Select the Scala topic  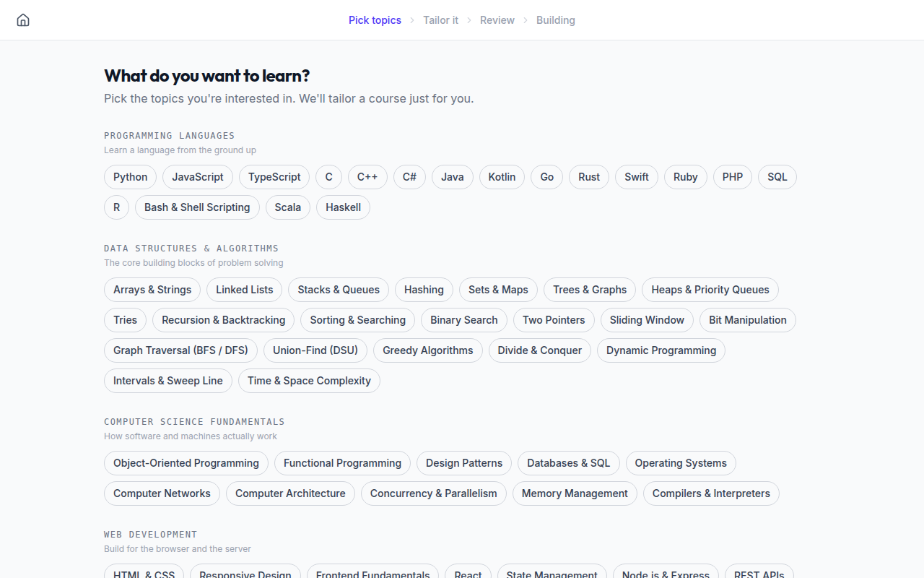pyautogui.click(x=288, y=207)
